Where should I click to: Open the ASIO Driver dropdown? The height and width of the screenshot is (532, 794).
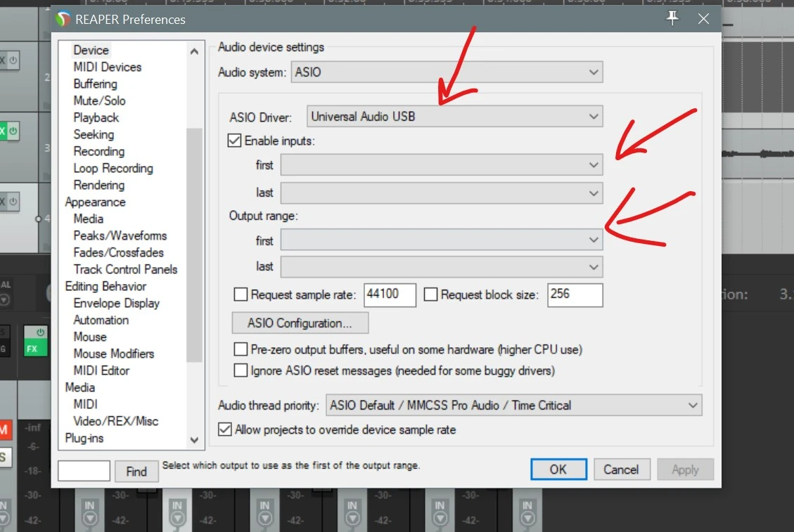click(454, 117)
